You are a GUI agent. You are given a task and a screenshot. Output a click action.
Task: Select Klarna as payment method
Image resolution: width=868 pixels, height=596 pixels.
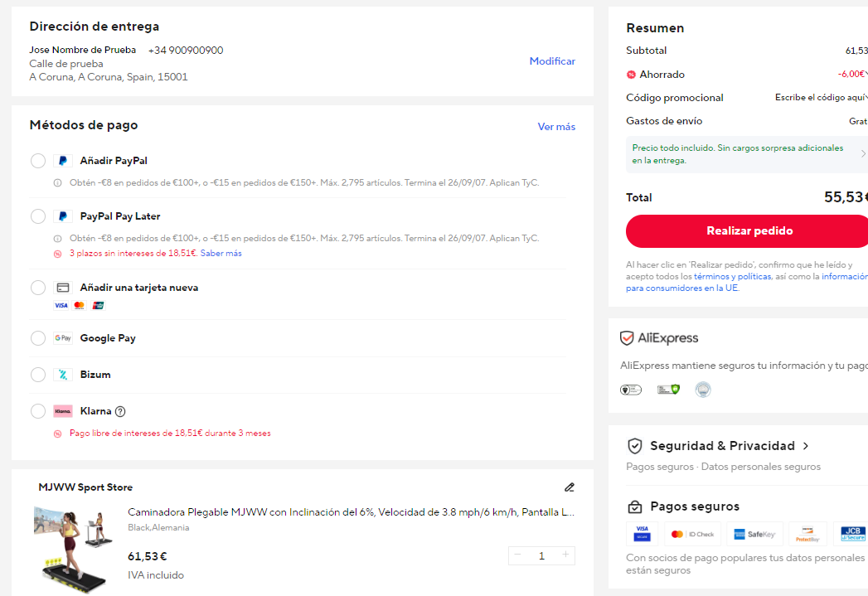pyautogui.click(x=38, y=411)
